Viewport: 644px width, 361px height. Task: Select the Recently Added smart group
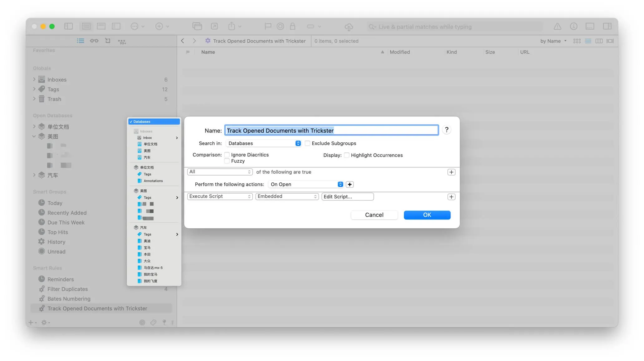pyautogui.click(x=101, y=213)
